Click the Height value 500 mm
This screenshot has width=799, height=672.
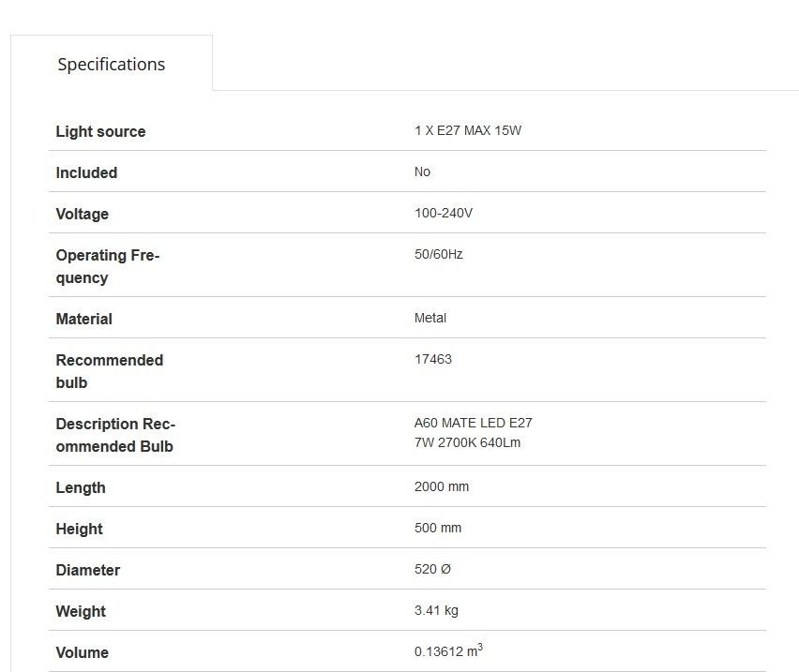coord(438,528)
